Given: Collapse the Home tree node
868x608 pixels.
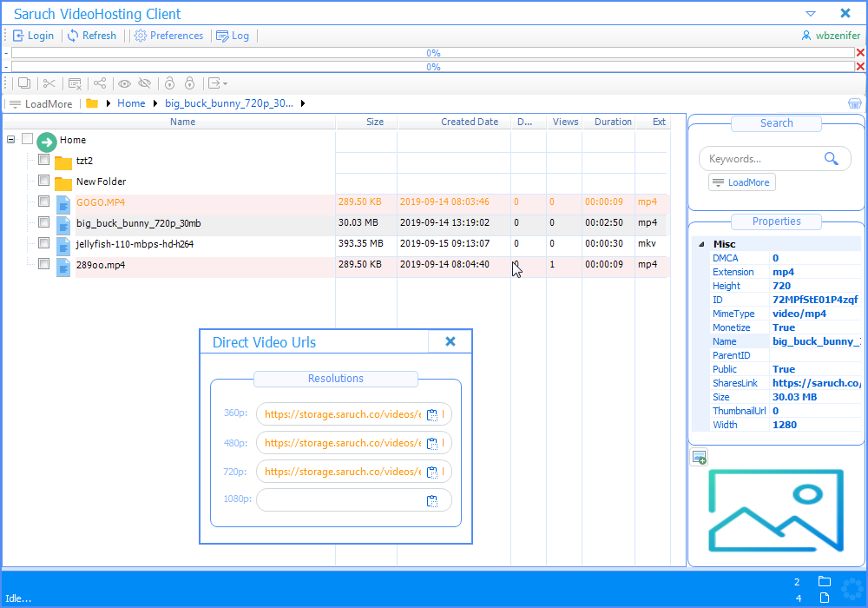Looking at the screenshot, I should tap(11, 140).
